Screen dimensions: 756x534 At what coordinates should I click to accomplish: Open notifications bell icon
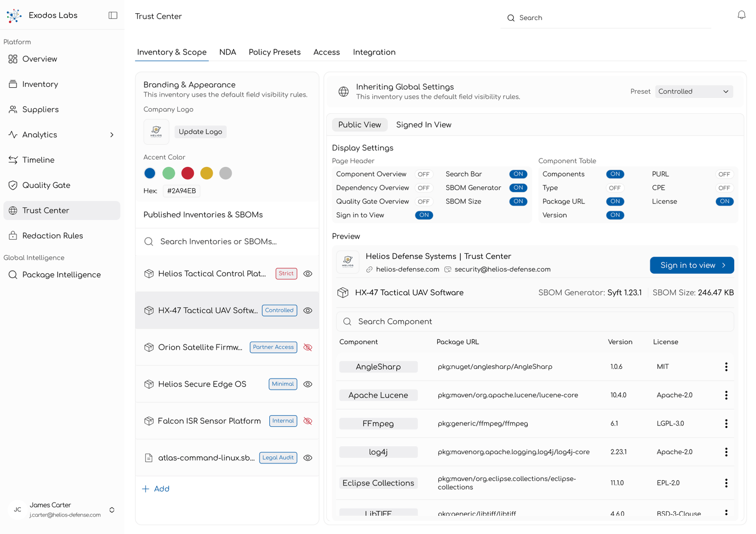pyautogui.click(x=741, y=15)
